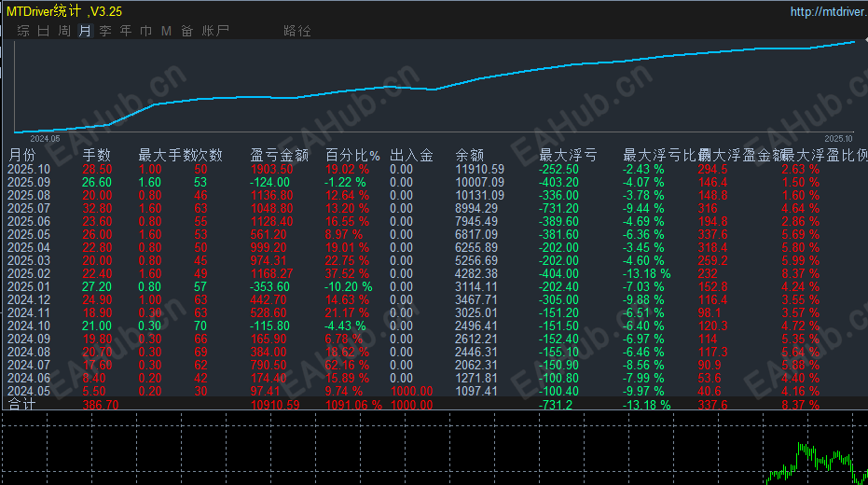Click the end point of equity curve

[854, 42]
